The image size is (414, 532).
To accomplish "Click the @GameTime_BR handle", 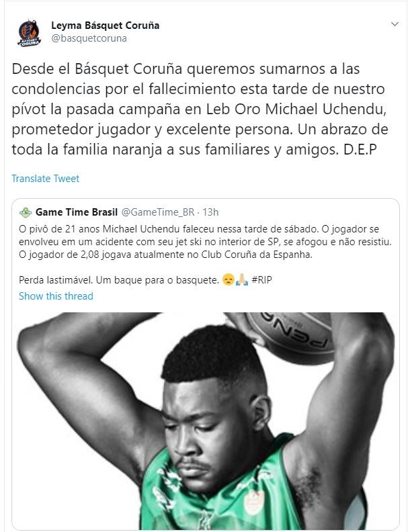I will (158, 212).
